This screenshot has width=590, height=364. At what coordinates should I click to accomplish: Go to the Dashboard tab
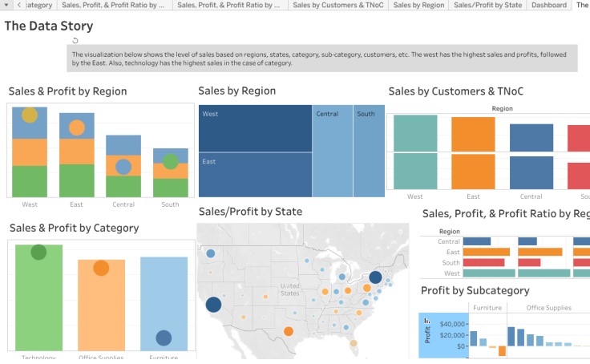[548, 5]
